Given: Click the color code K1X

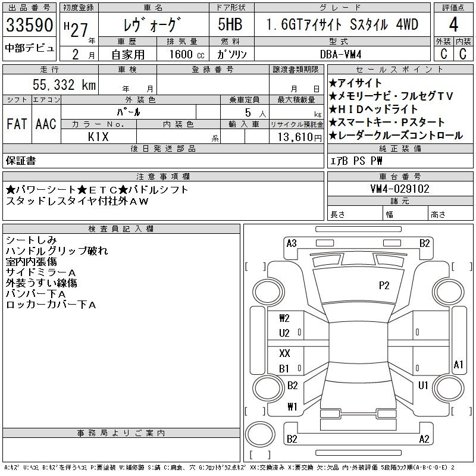Looking at the screenshot, I should pyautogui.click(x=98, y=136).
